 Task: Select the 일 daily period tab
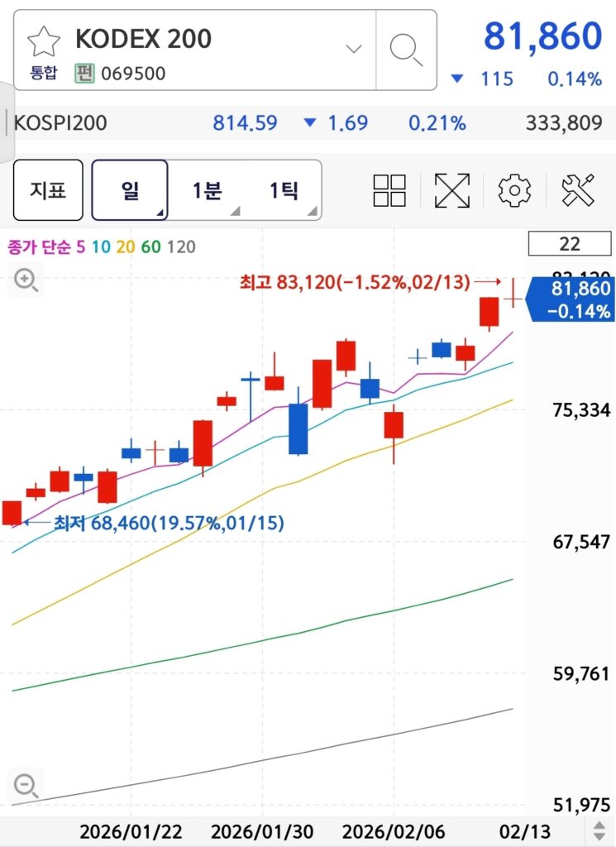[130, 190]
